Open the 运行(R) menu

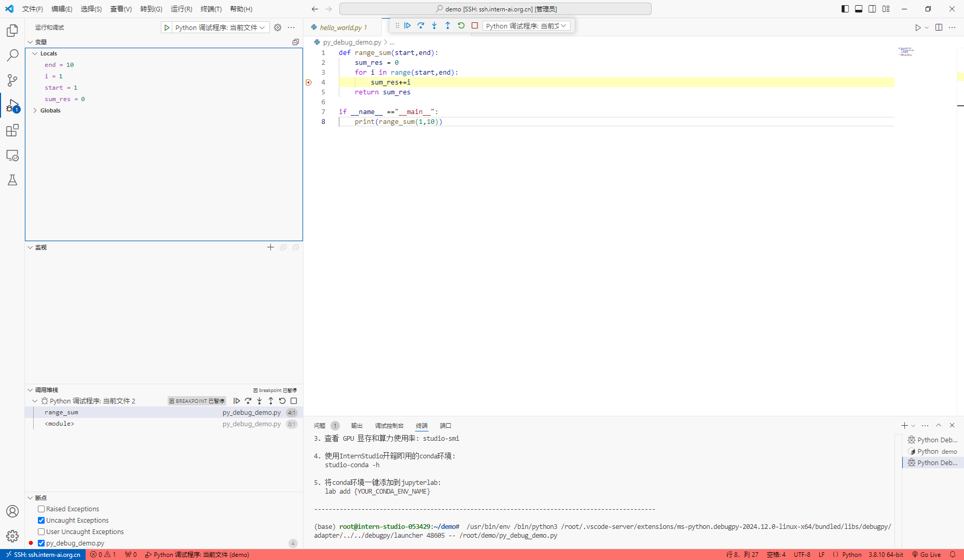(x=182, y=9)
